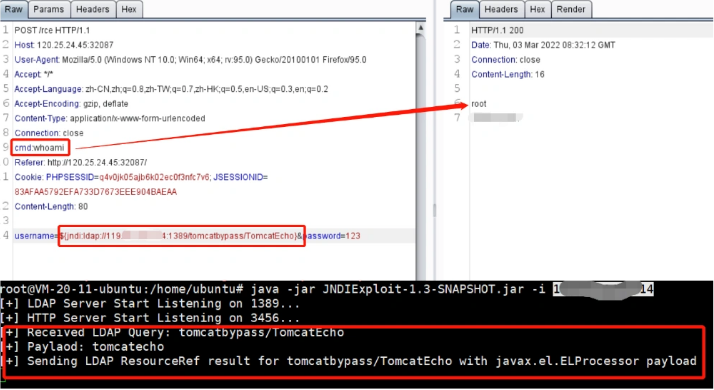This screenshot has width=714, height=390.
Task: Click the 'Paylaod: tomcatecho' terminal line
Action: [x=85, y=347]
